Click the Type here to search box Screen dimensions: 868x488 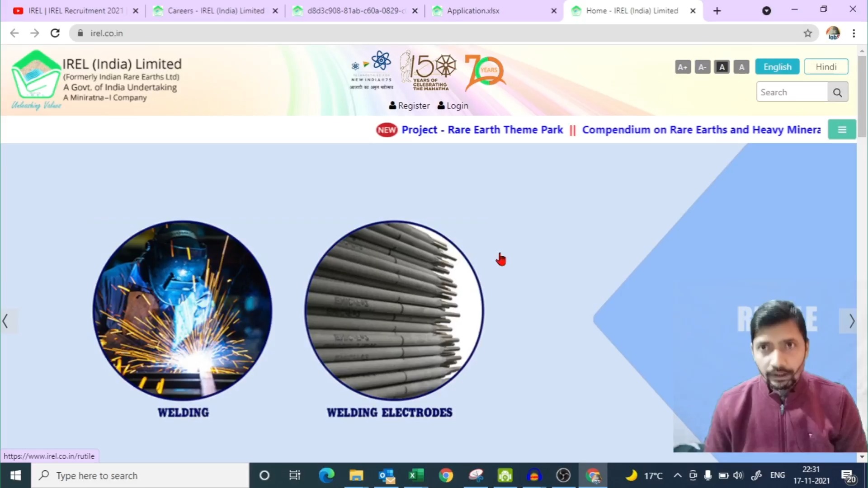point(140,475)
